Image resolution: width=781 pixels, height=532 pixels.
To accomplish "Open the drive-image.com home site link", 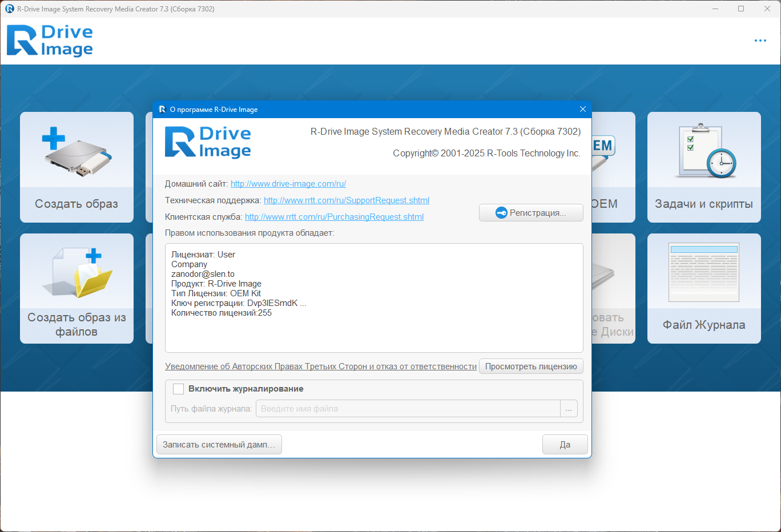I will (x=288, y=184).
